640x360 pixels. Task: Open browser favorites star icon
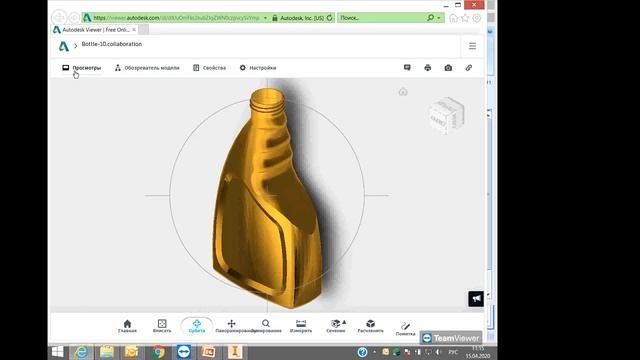click(x=465, y=18)
